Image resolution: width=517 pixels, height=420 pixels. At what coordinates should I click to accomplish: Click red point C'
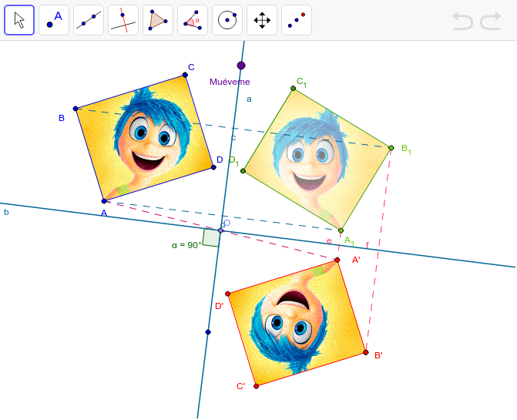(x=257, y=386)
